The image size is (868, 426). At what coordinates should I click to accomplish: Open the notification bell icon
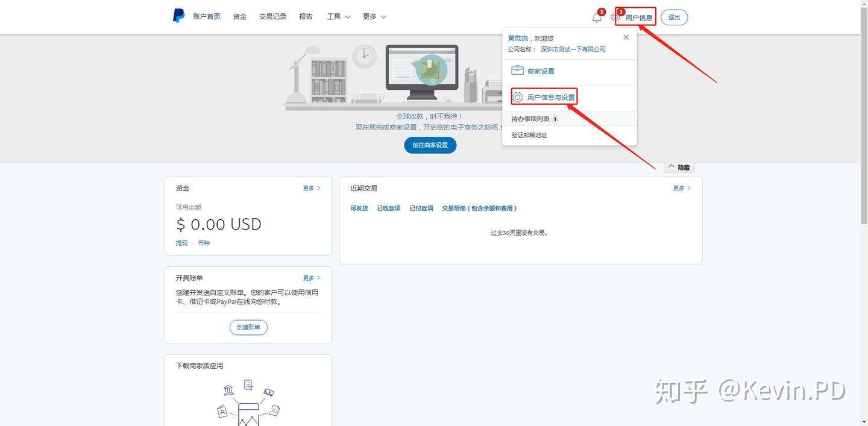[x=596, y=17]
